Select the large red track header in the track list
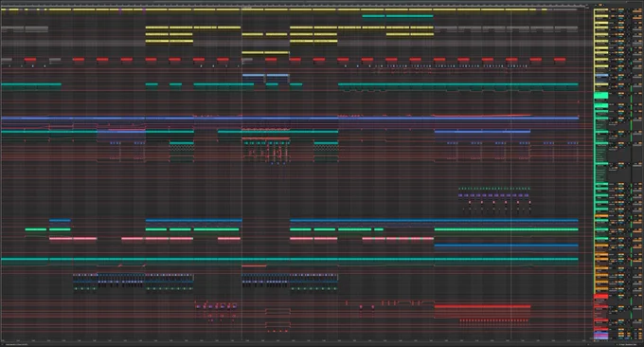Viewport: 644px width, 347px height. click(x=600, y=297)
